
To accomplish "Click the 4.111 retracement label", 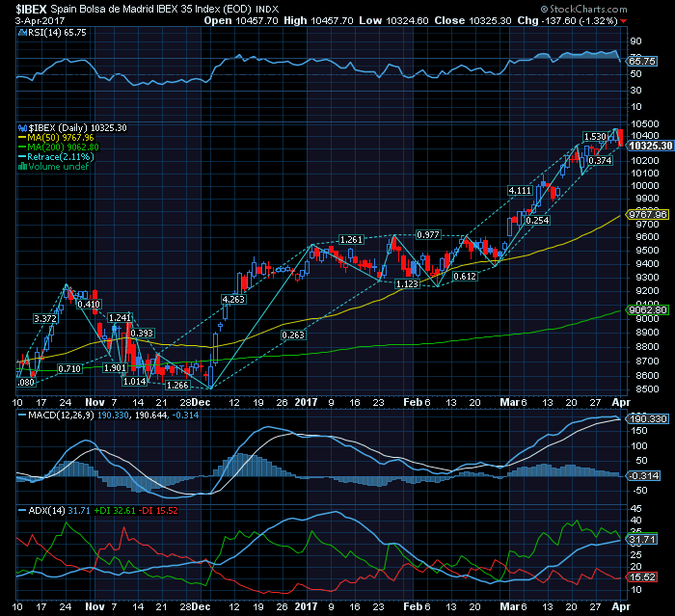I will coord(520,190).
